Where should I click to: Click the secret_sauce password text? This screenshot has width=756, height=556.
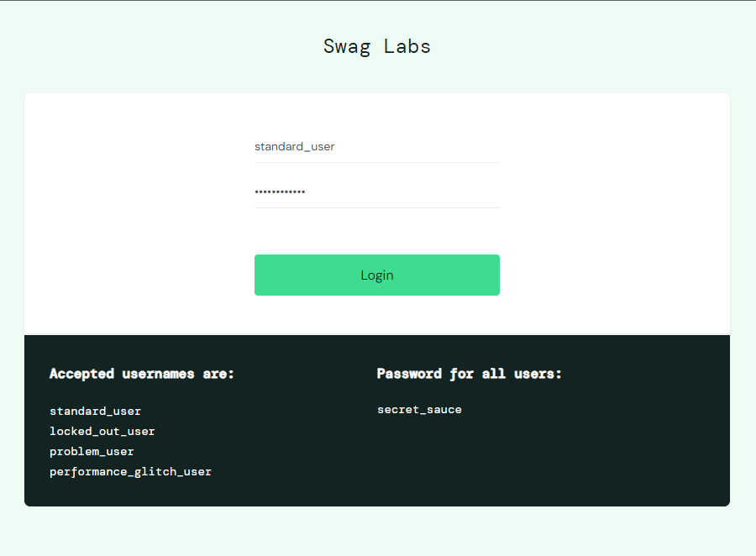[419, 410]
